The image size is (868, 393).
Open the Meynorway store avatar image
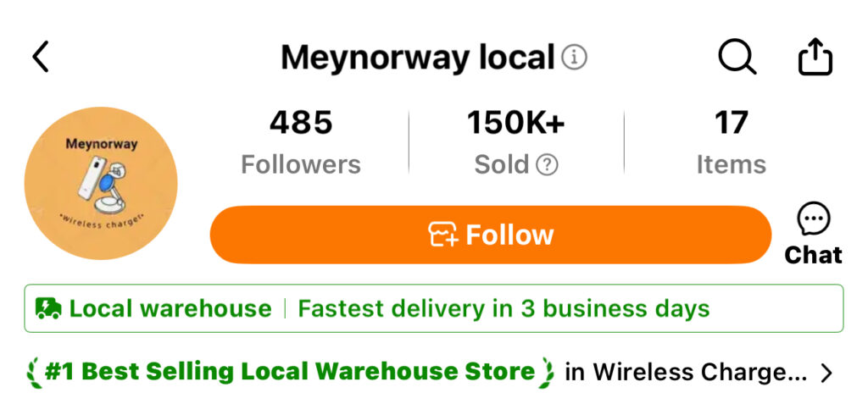[101, 183]
